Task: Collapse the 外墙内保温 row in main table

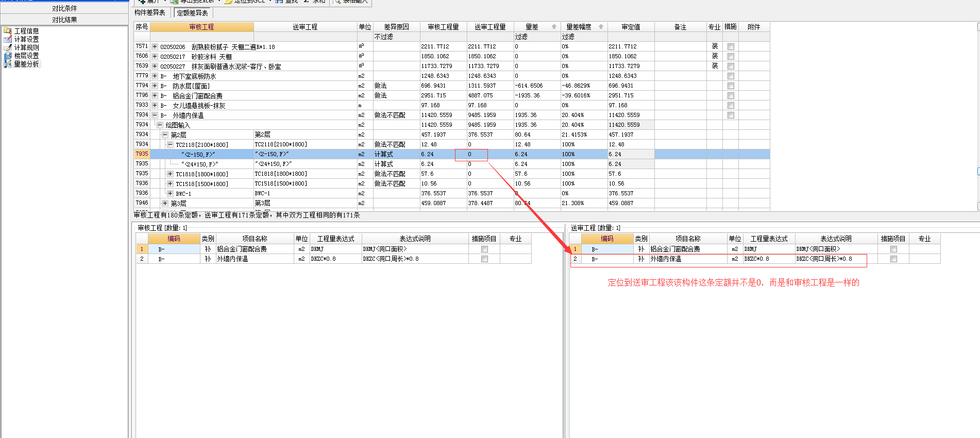Action: point(155,115)
